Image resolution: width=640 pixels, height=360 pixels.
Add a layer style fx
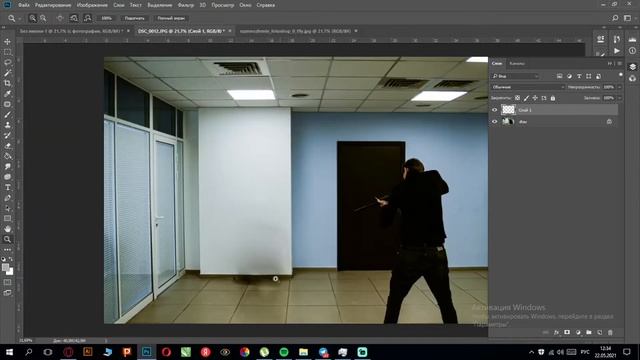pyautogui.click(x=556, y=333)
